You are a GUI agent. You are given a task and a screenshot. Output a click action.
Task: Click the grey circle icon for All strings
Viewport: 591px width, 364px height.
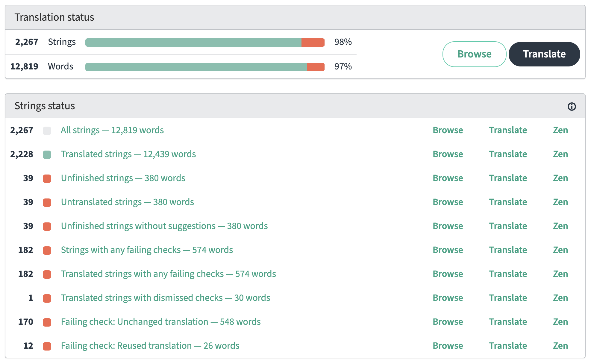point(48,130)
